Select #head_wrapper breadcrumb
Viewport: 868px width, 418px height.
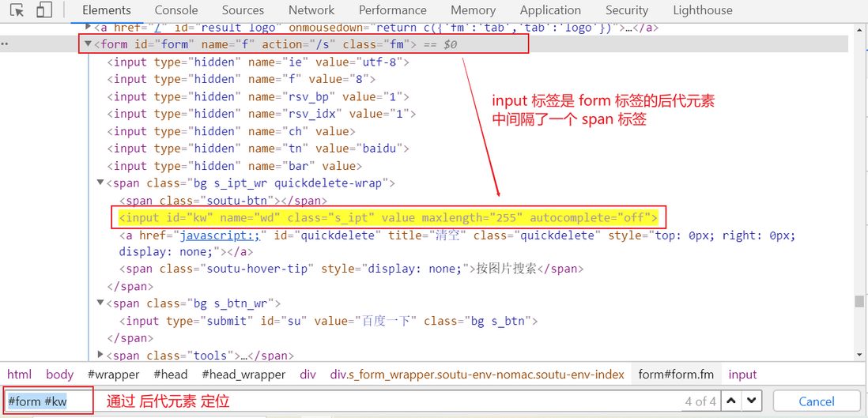click(243, 375)
